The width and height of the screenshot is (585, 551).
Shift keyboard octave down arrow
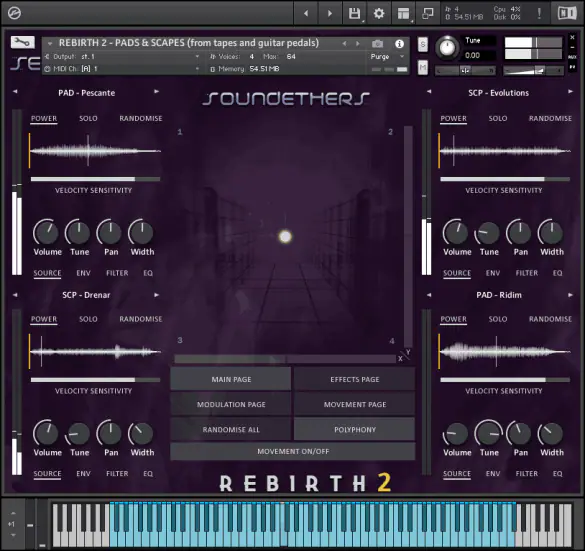tap(13, 535)
